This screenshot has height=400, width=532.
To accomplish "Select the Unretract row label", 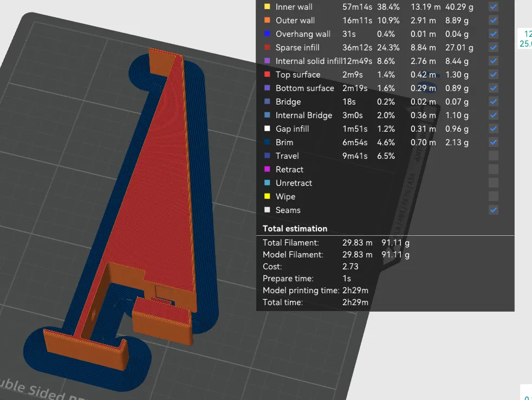I will click(294, 183).
